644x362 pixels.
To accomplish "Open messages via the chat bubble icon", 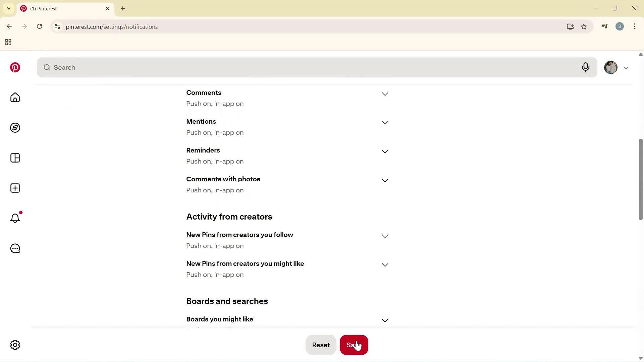I will [15, 248].
